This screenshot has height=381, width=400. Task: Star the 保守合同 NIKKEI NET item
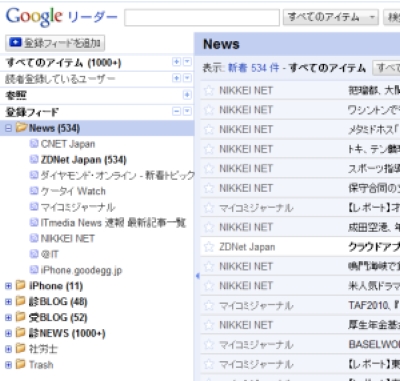[209, 188]
